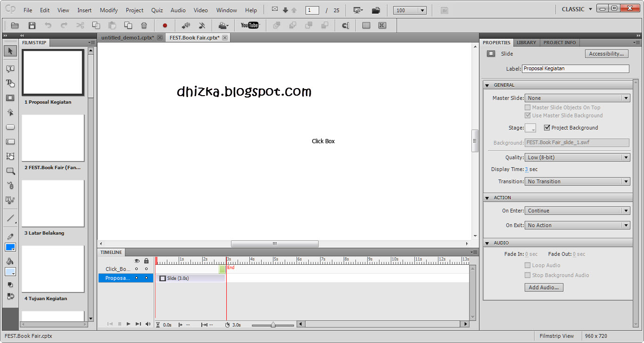Click the Snap to Grid icon
The height and width of the screenshot is (343, 644).
382,25
